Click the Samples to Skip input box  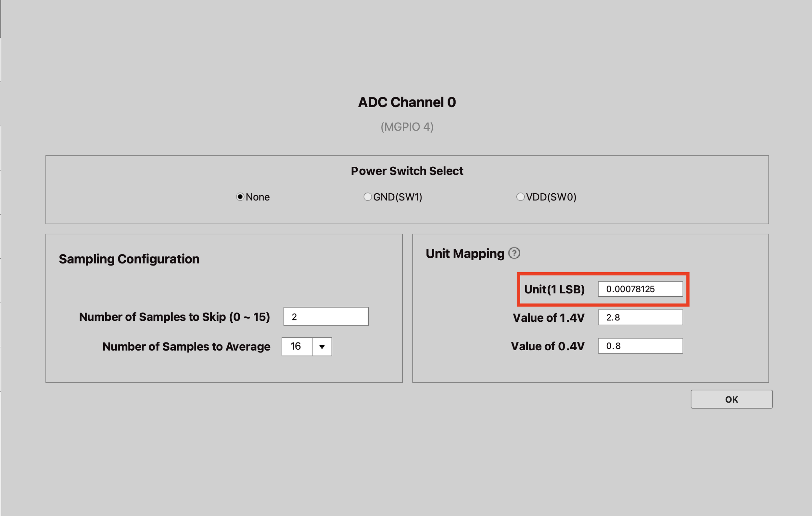click(326, 316)
